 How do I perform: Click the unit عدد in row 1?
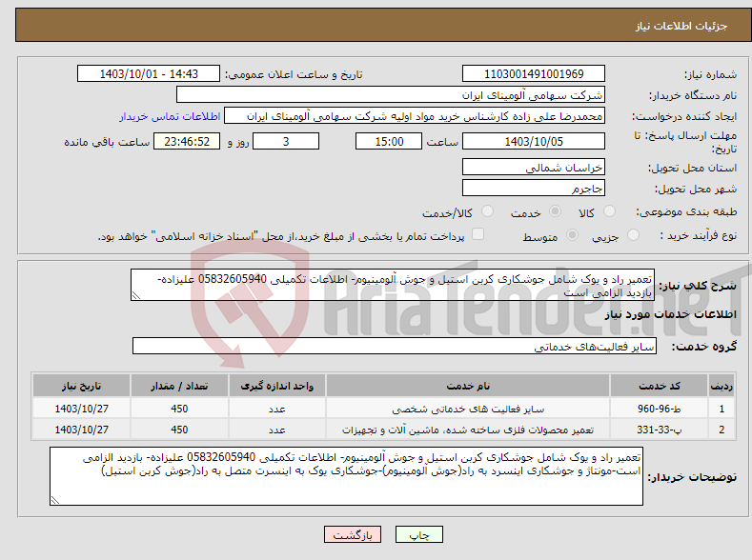click(277, 409)
